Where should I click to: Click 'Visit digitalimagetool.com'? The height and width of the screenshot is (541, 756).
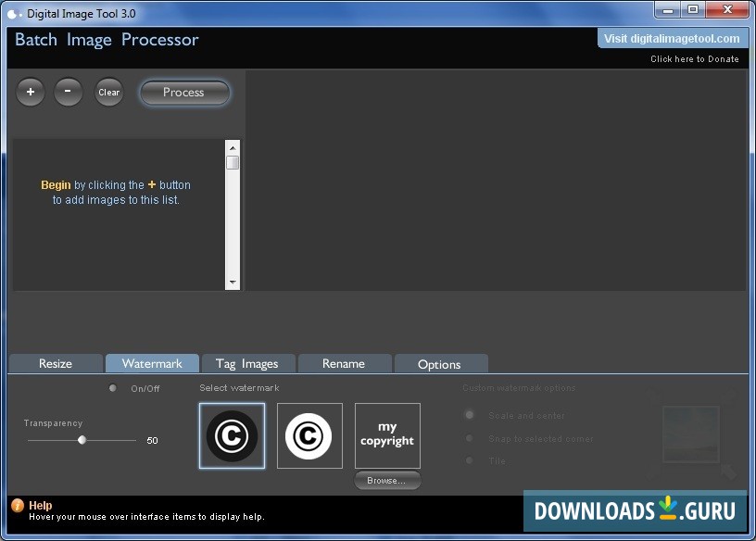pyautogui.click(x=672, y=38)
